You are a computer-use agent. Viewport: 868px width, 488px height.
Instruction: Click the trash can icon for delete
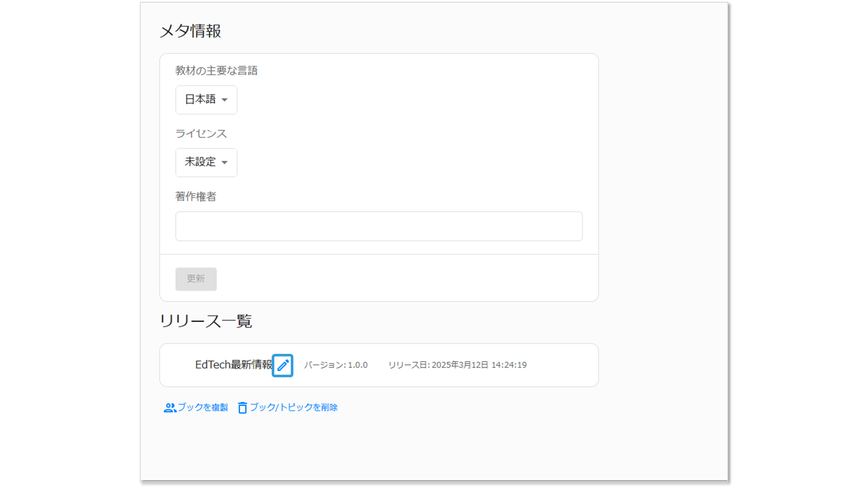pyautogui.click(x=242, y=408)
